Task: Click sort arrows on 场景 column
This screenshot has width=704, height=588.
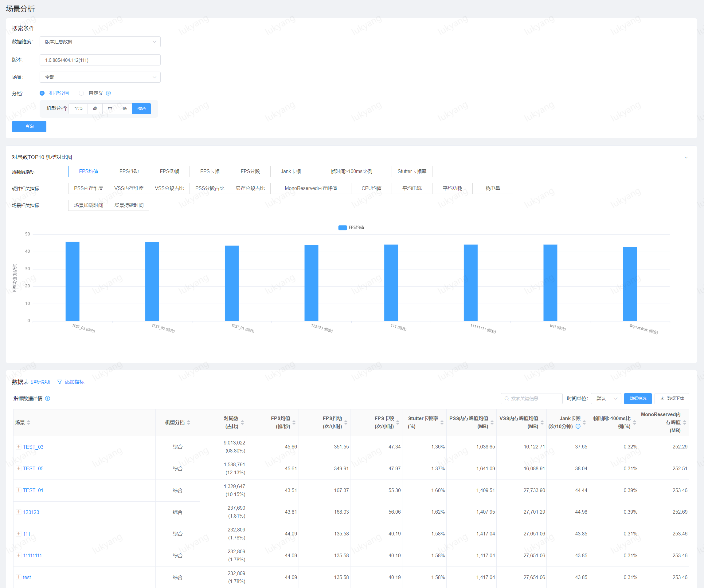Action: pos(29,422)
